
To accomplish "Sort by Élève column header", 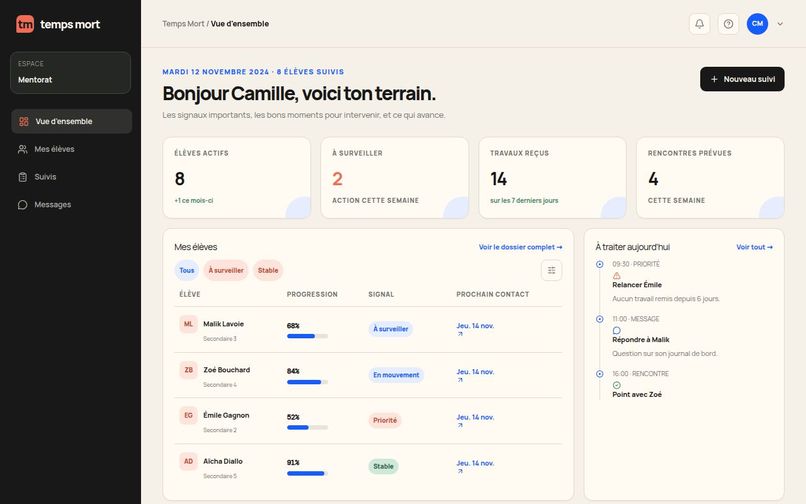I will coord(190,294).
